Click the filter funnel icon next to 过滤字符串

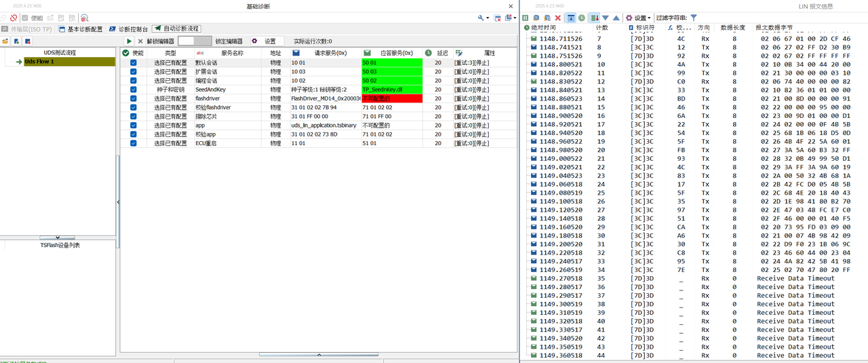694,18
